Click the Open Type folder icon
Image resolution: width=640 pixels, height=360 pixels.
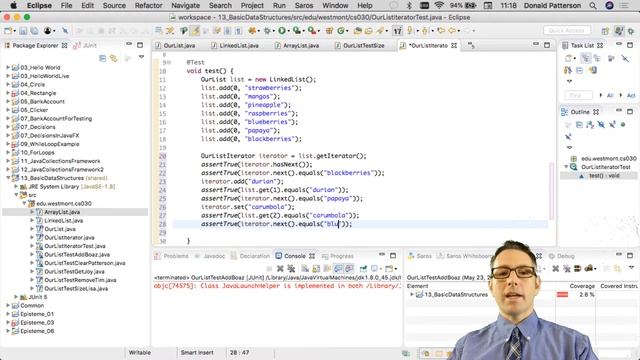(x=358, y=31)
